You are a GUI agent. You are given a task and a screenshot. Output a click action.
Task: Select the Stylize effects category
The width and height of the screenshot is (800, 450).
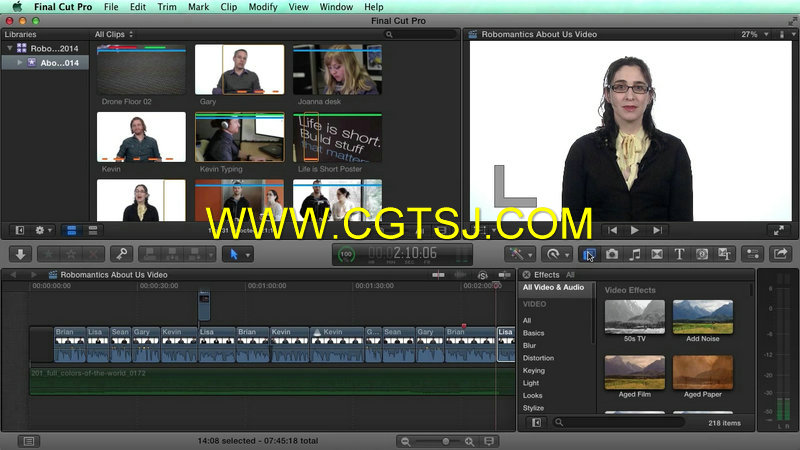pos(533,408)
